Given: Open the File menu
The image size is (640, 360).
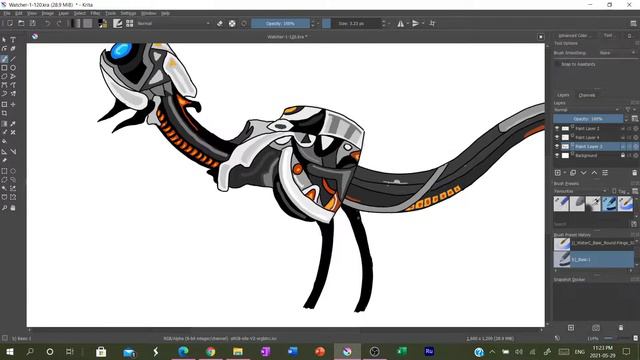Looking at the screenshot, I should pos(7,13).
